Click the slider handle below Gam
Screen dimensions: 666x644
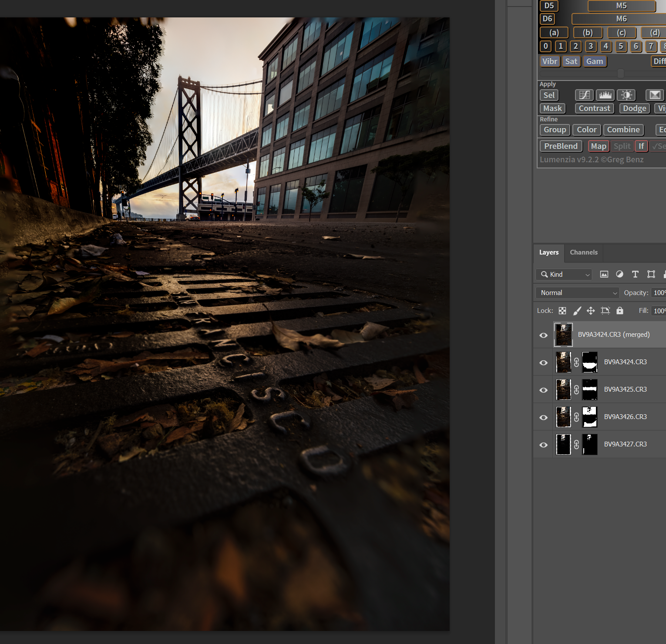621,74
